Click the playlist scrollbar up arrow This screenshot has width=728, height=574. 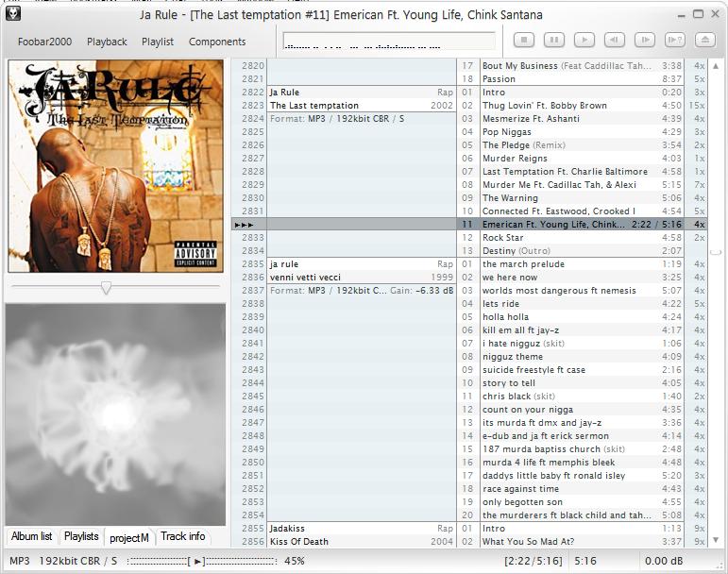pyautogui.click(x=716, y=66)
